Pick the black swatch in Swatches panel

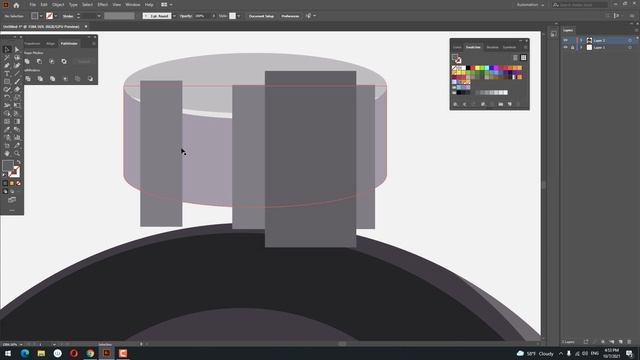(x=468, y=68)
